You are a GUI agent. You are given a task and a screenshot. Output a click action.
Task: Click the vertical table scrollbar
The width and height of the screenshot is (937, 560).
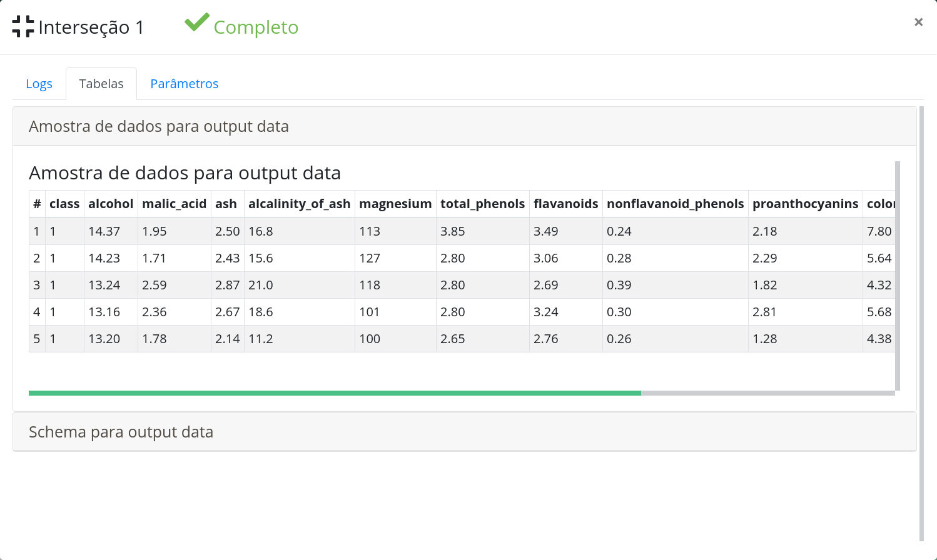(898, 276)
